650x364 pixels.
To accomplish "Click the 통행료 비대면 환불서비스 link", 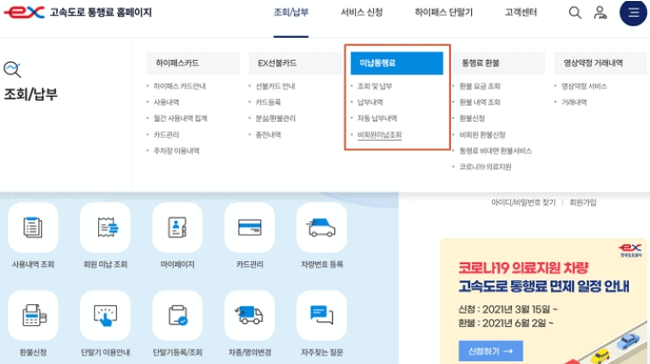I will click(495, 151).
